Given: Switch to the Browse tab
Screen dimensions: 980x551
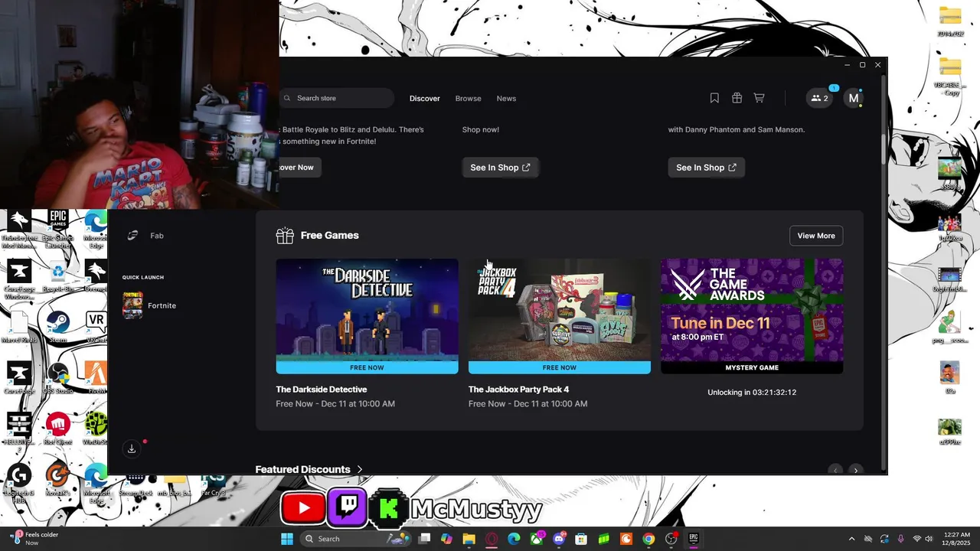Looking at the screenshot, I should [469, 98].
